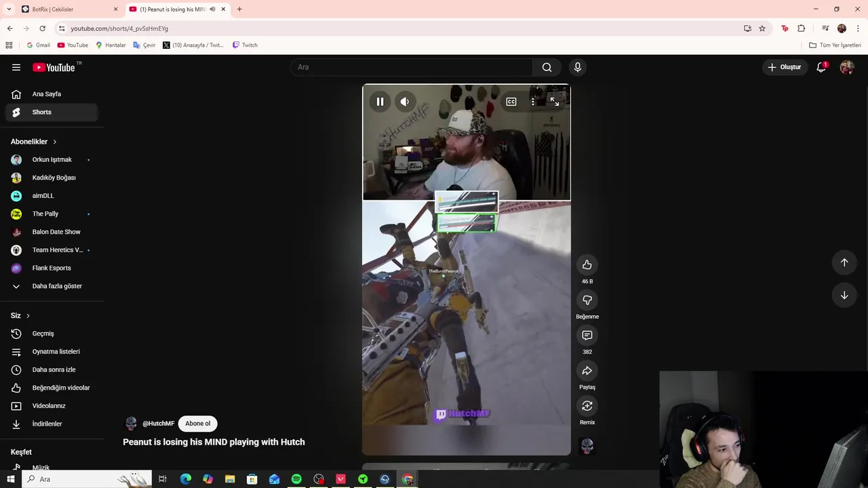Dislike the Short with Beğenme thumbs down
This screenshot has height=488, width=868.
click(x=587, y=300)
